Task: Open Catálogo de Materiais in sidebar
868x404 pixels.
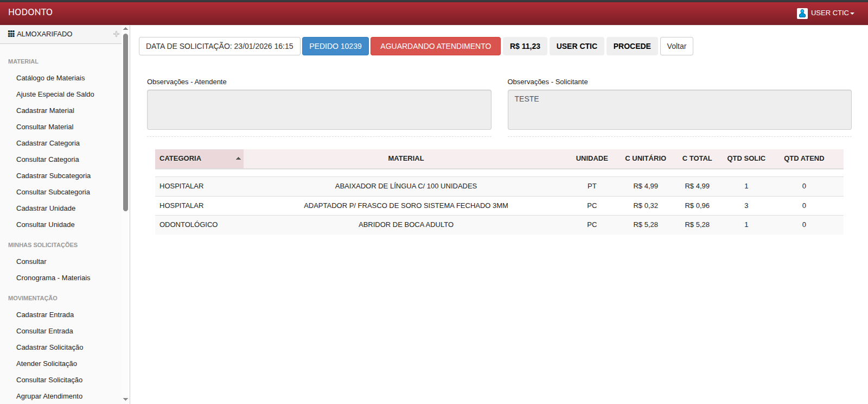Action: pyautogui.click(x=50, y=78)
